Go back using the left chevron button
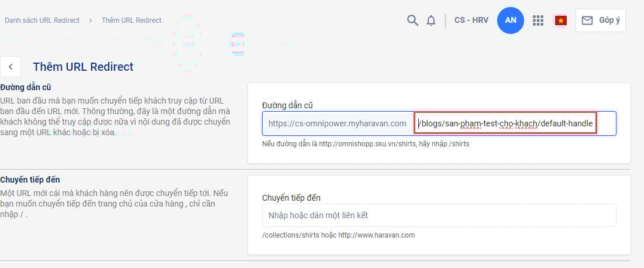 [11, 67]
